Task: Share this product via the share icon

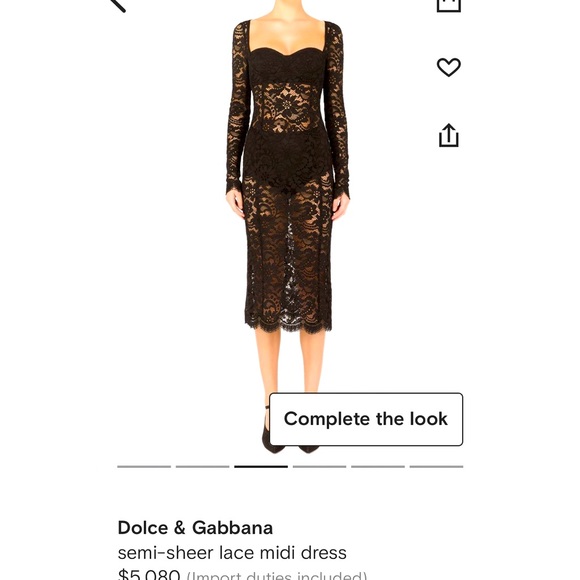Action: coord(449,135)
